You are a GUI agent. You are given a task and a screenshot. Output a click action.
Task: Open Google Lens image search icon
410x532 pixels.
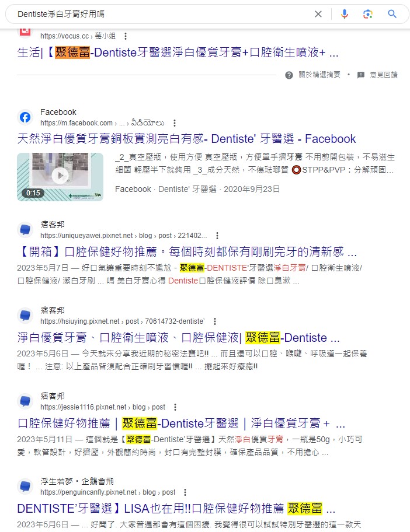point(368,14)
